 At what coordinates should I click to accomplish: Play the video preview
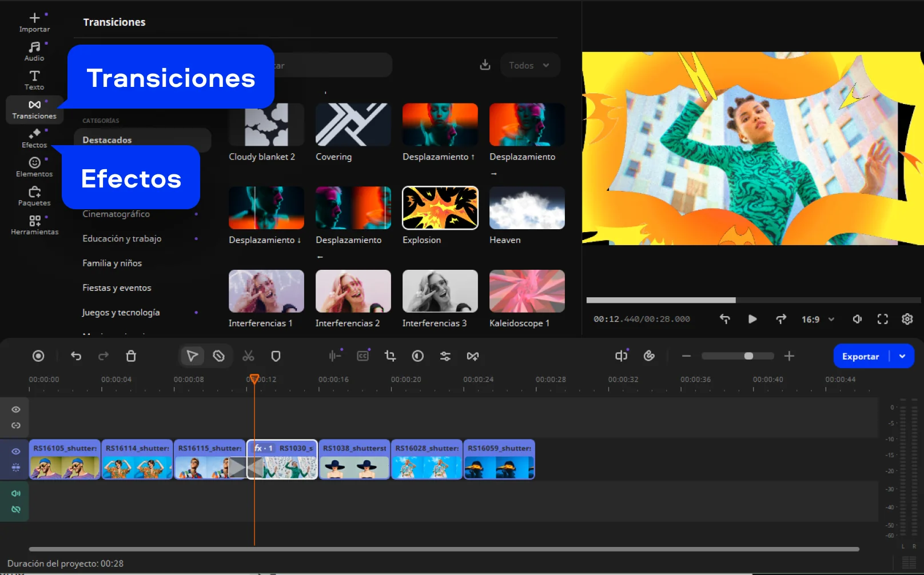pyautogui.click(x=752, y=319)
